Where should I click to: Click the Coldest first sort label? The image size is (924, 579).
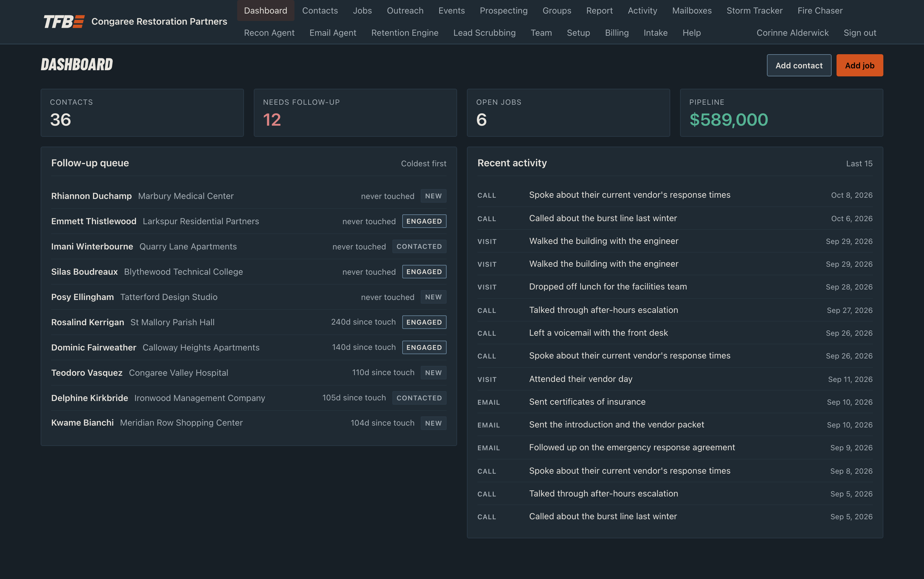[423, 164]
